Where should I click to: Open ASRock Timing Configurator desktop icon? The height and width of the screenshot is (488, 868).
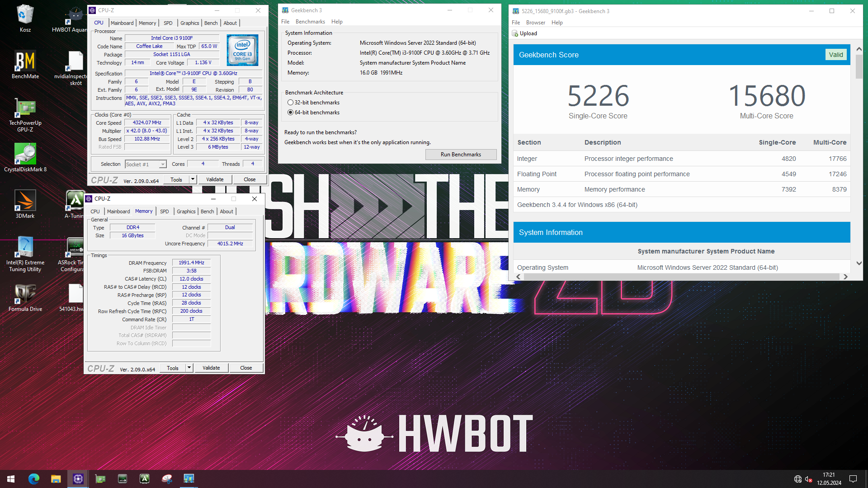(72, 254)
